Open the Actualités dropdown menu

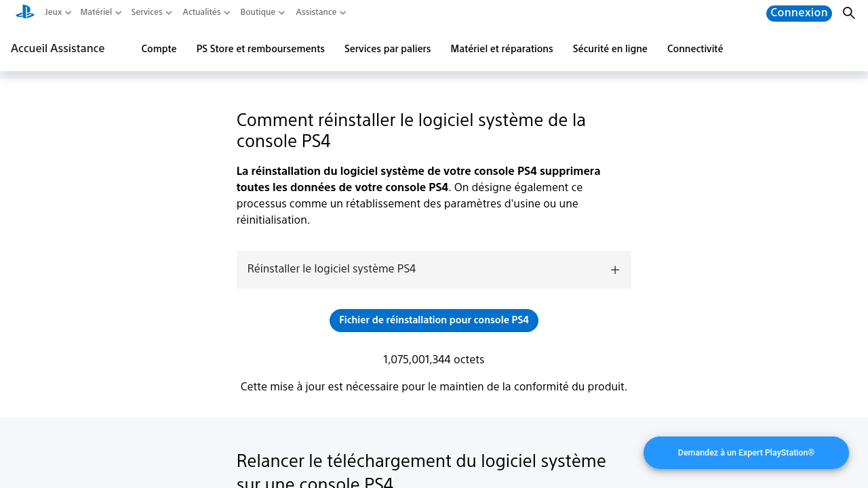pyautogui.click(x=205, y=12)
